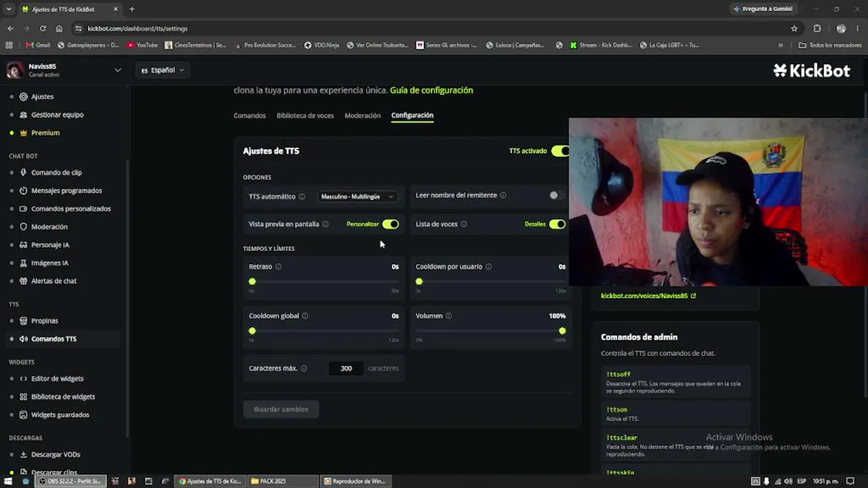Open Gestionar equipo in the sidebar
Image resolution: width=868 pixels, height=488 pixels.
[x=57, y=115]
